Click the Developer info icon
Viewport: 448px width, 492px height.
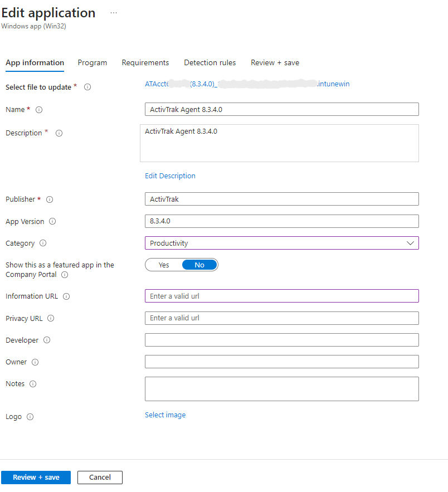(x=47, y=340)
